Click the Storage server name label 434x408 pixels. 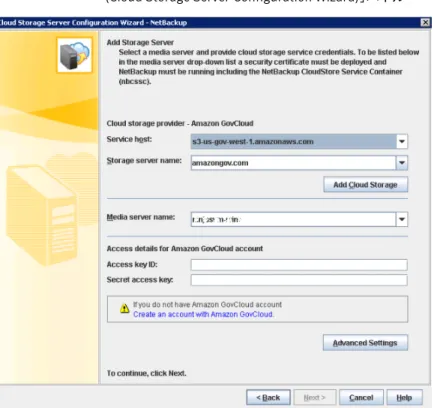144,161
